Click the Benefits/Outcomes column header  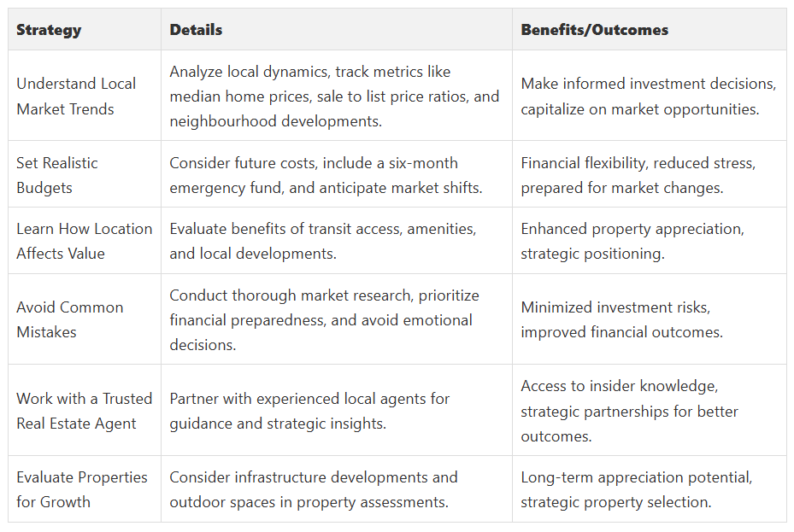594,30
